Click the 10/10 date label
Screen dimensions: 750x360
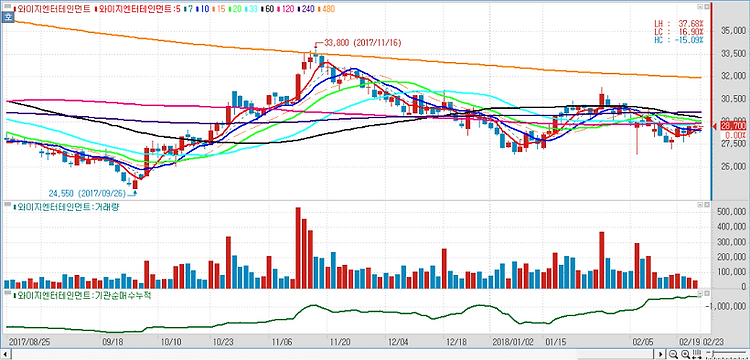[x=172, y=342]
